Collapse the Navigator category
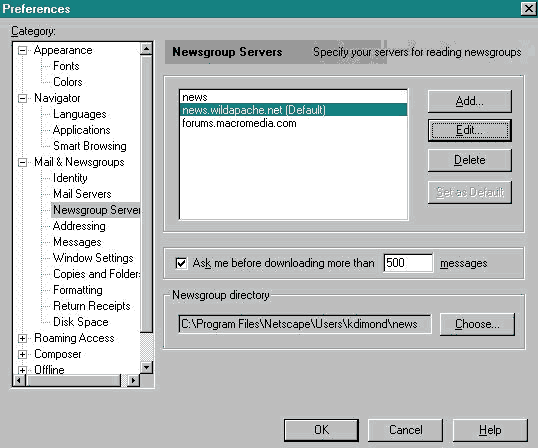The image size is (538, 448). click(x=22, y=98)
